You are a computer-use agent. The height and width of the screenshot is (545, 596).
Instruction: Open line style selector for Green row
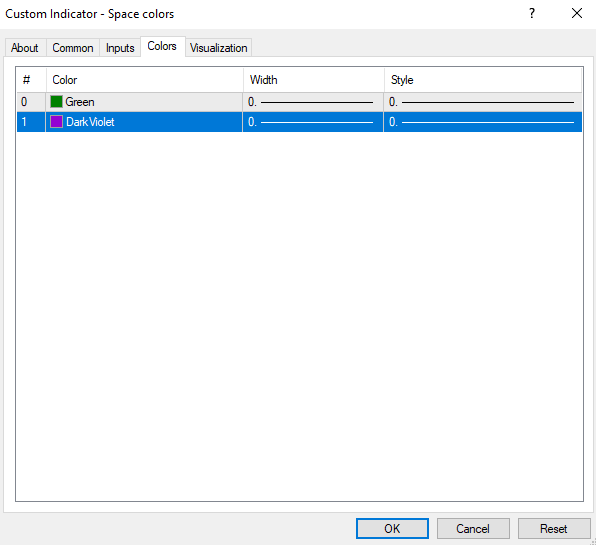[483, 102]
